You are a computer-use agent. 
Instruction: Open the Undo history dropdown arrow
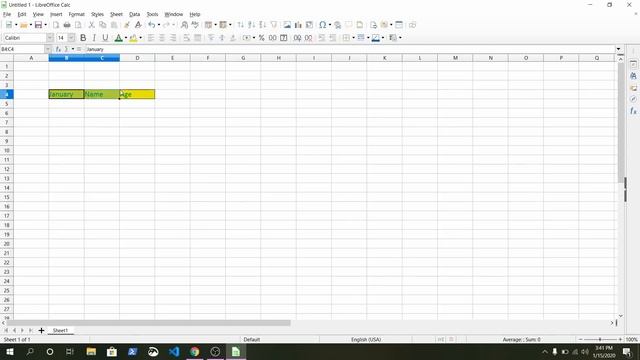pos(159,25)
